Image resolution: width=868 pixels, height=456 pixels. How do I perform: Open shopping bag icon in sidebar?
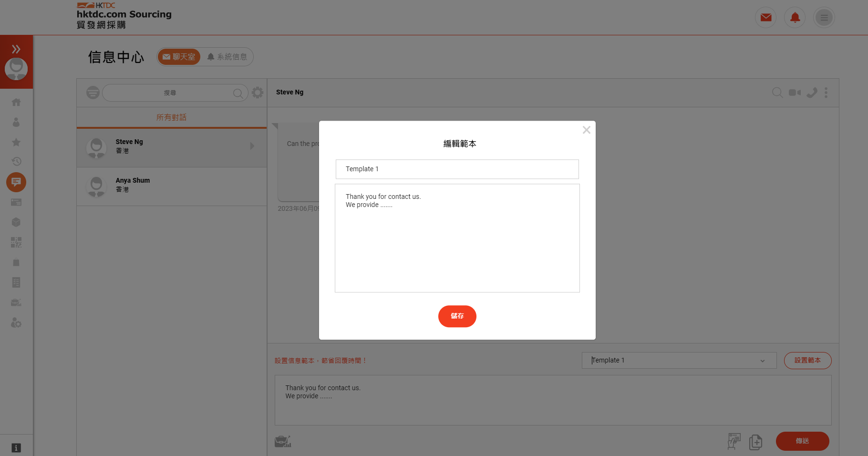pyautogui.click(x=16, y=262)
